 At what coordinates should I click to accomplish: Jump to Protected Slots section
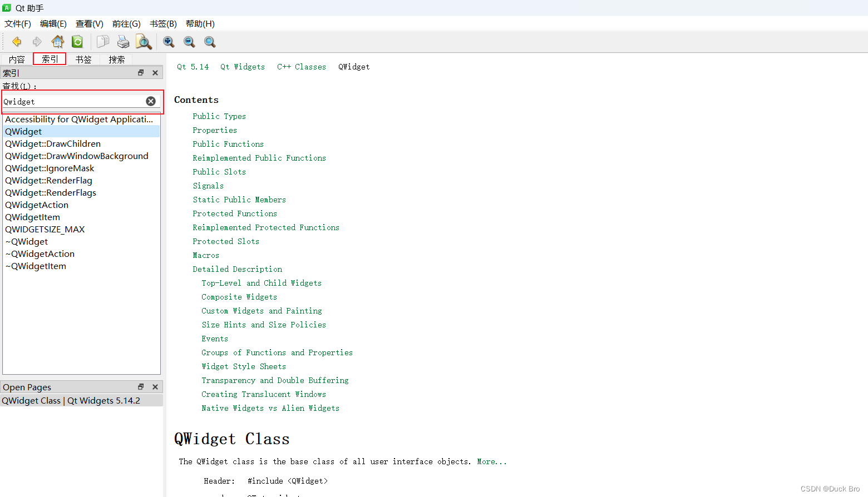[226, 241]
